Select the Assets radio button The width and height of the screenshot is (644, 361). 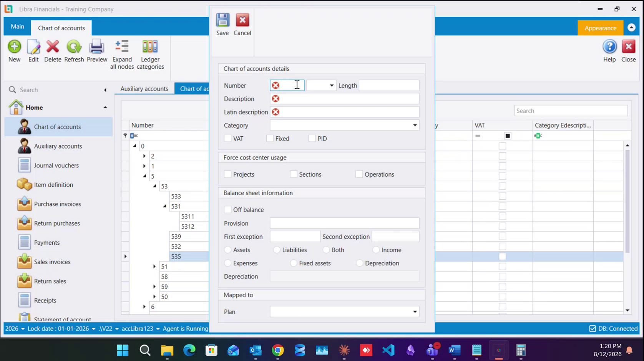click(x=228, y=250)
